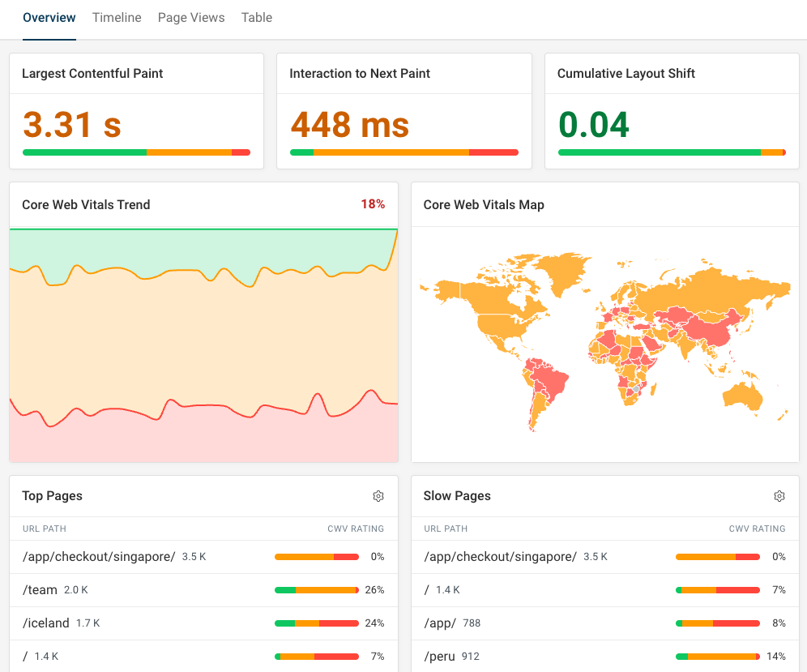Open Slow Pages settings gear
807x672 pixels.
(x=779, y=495)
